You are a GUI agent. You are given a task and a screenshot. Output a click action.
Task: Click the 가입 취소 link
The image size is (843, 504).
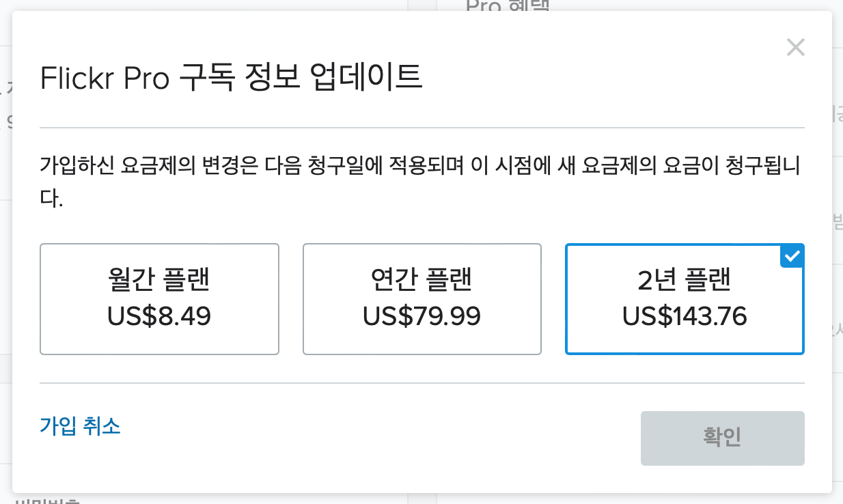pyautogui.click(x=80, y=426)
